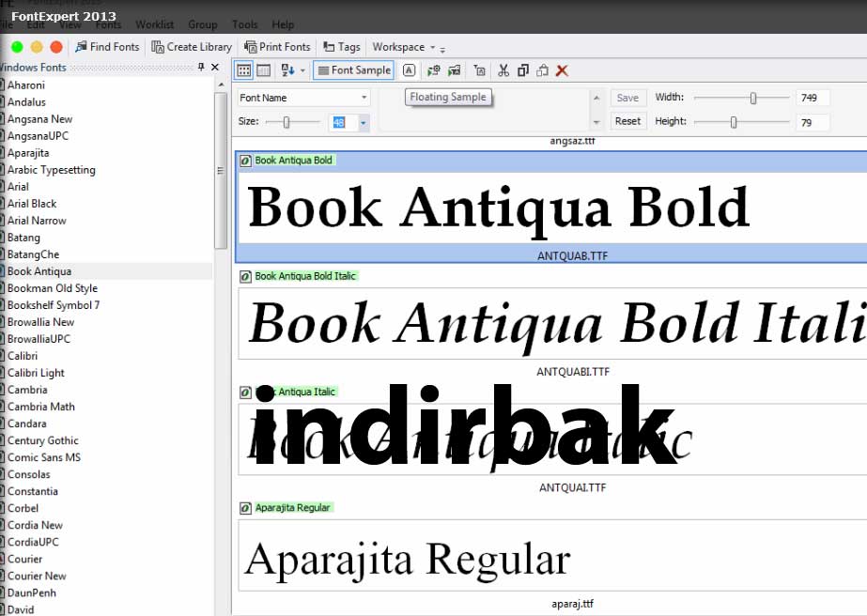The width and height of the screenshot is (867, 616).
Task: Copy the selected font
Action: 522,70
